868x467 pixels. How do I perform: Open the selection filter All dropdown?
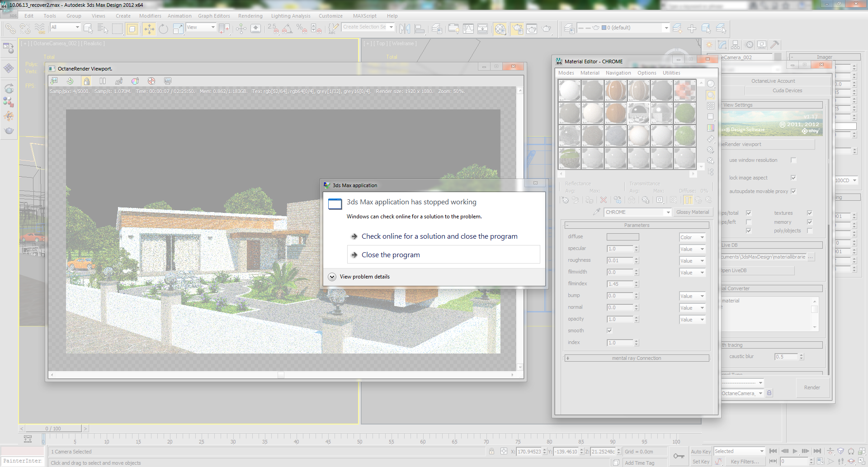click(x=65, y=27)
